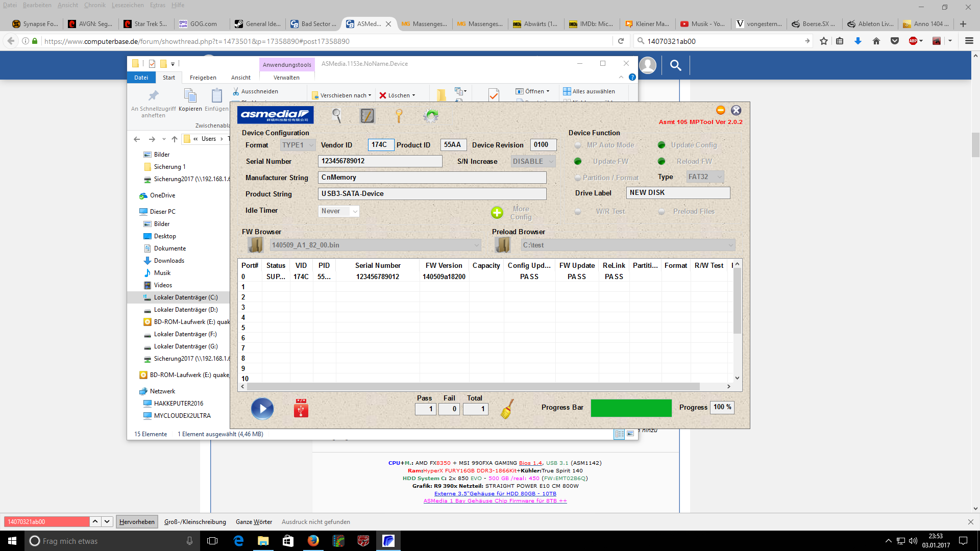Click the Hervorheben find bar button

pyautogui.click(x=137, y=522)
